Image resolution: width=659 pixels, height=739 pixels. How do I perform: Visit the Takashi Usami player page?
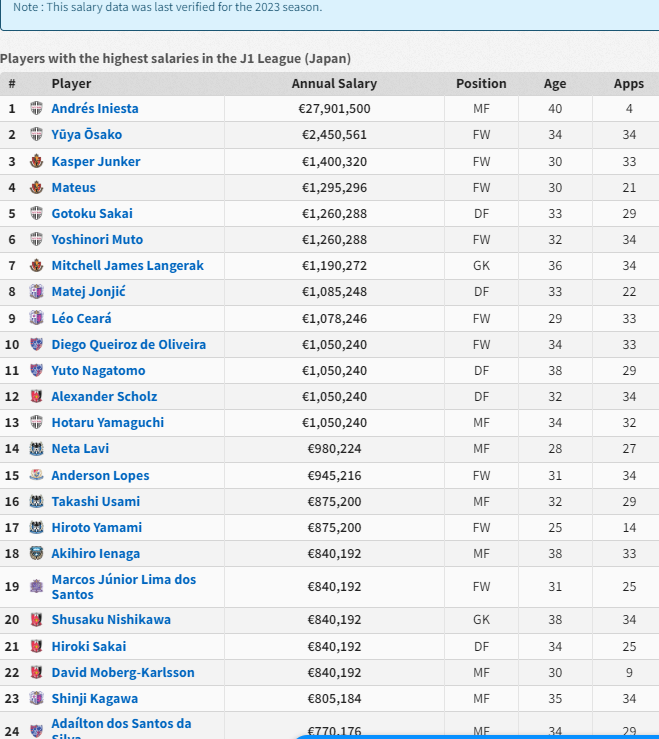[96, 502]
